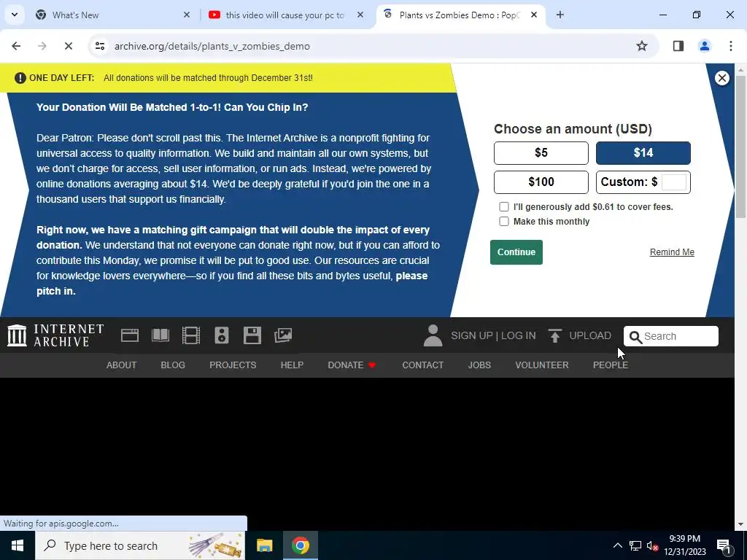Open the BLOG menu item
Image resolution: width=747 pixels, height=560 pixels.
pos(172,365)
